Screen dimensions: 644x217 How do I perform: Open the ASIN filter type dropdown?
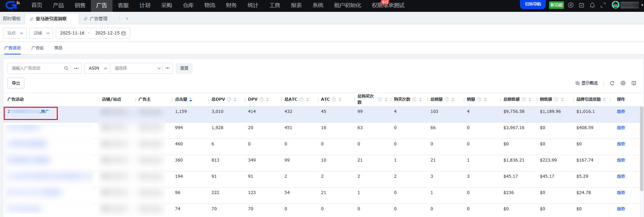[x=97, y=68]
